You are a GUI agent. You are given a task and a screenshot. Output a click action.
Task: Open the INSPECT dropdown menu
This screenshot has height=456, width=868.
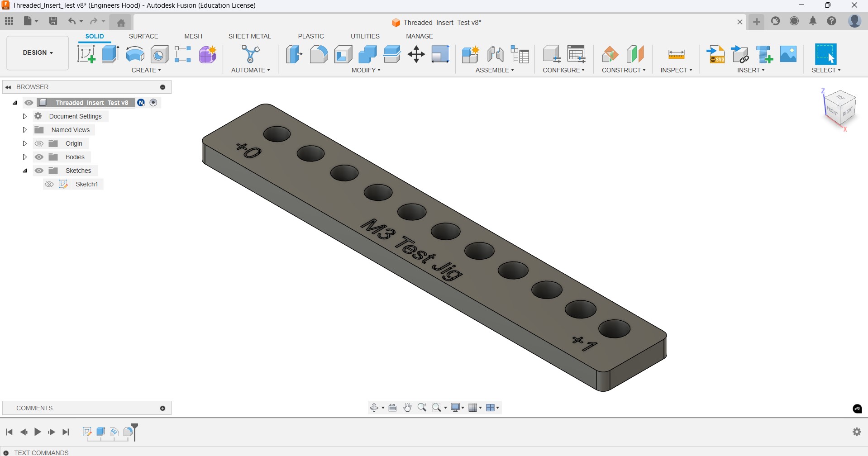676,70
